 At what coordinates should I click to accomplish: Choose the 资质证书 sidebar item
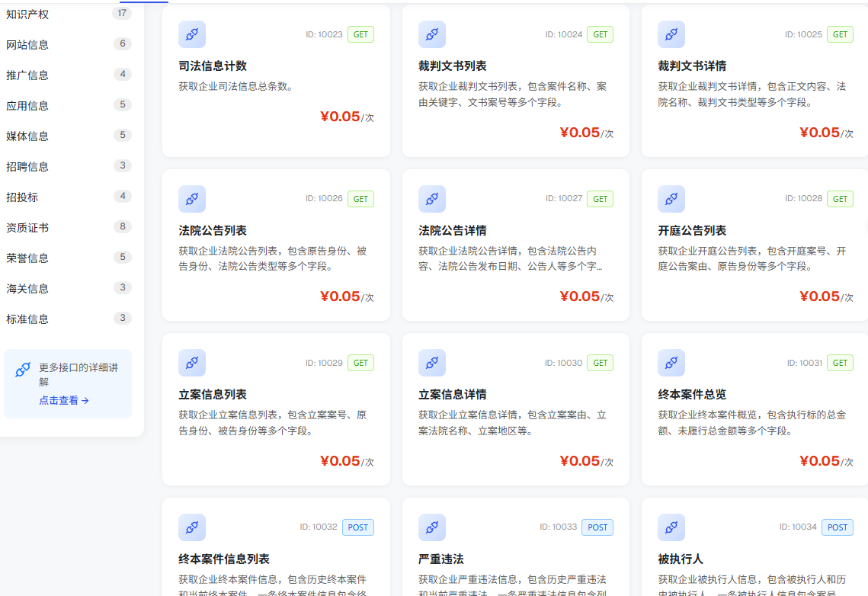click(27, 227)
